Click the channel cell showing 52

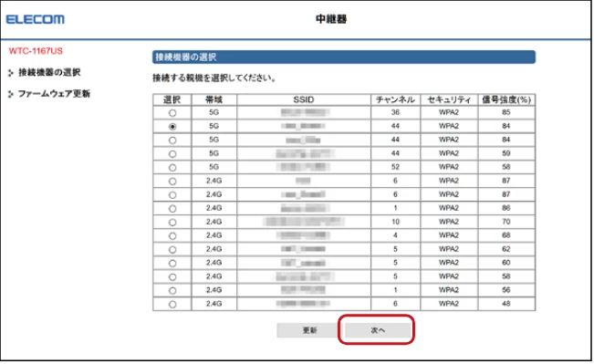tap(395, 167)
